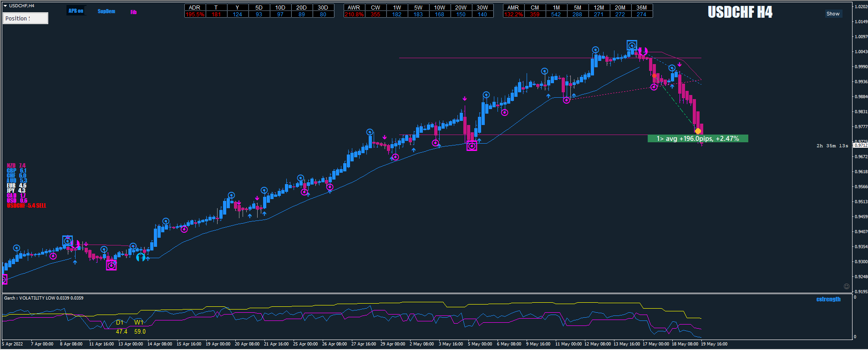Screen dimensions: 868x350
Task: Click the 30W column value 140
Action: [x=482, y=15]
